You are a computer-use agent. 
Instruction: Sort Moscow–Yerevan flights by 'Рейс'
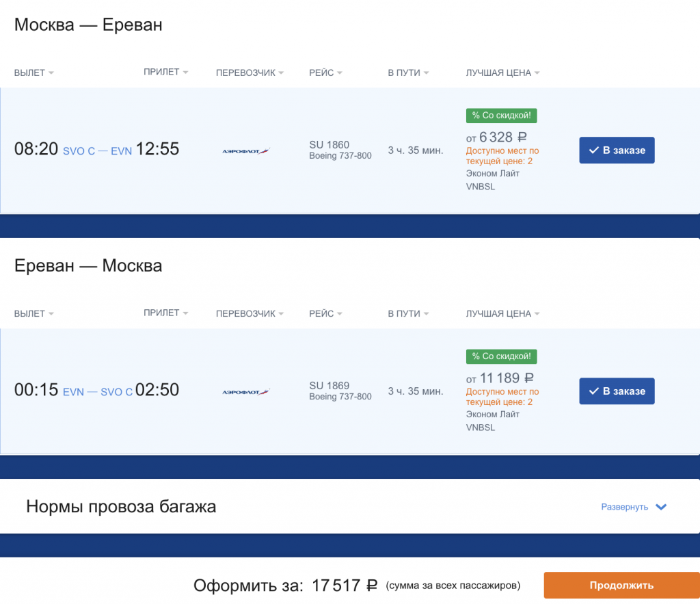pyautogui.click(x=325, y=73)
